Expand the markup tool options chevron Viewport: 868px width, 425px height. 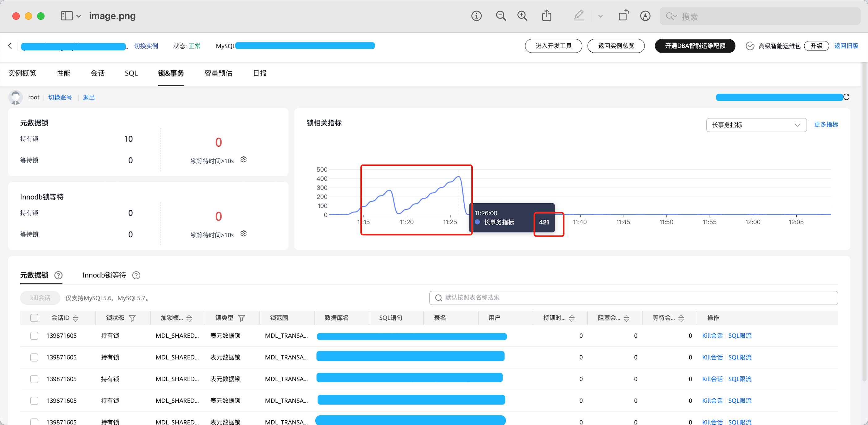(600, 16)
